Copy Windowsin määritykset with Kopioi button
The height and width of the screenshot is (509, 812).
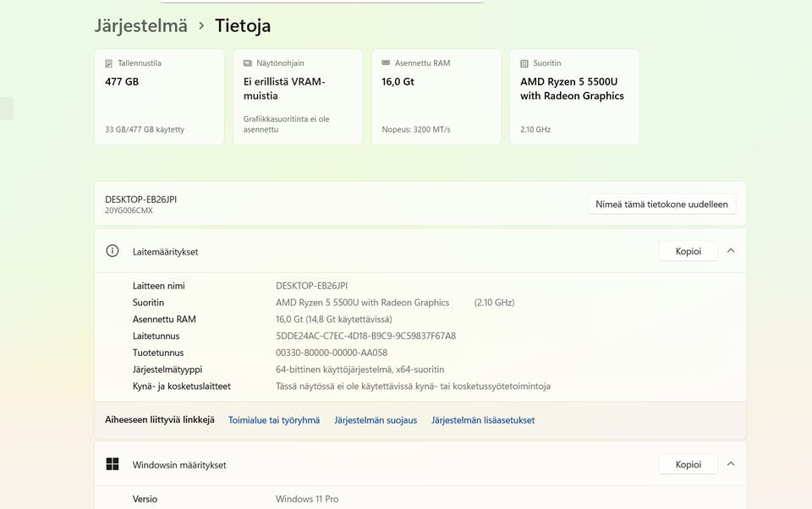click(x=689, y=464)
